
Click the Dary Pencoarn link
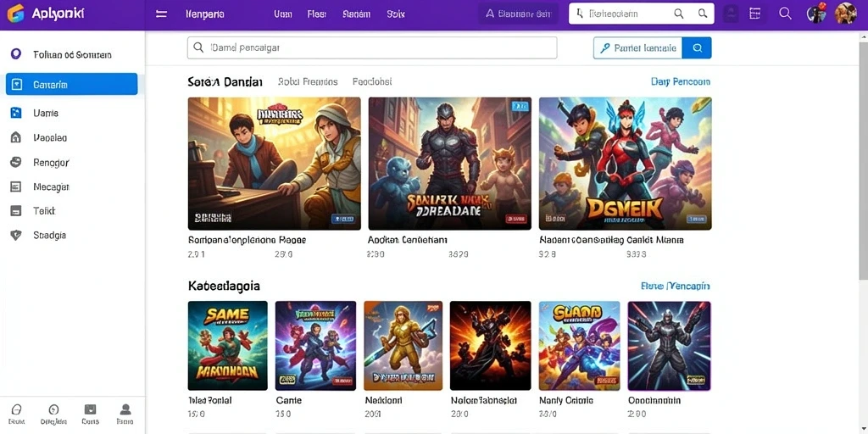pyautogui.click(x=681, y=82)
